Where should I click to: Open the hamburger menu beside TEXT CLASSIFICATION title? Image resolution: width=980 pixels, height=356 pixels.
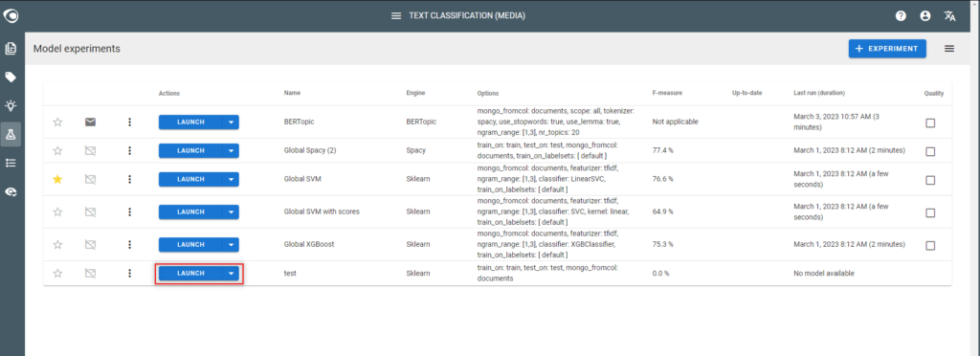(395, 15)
